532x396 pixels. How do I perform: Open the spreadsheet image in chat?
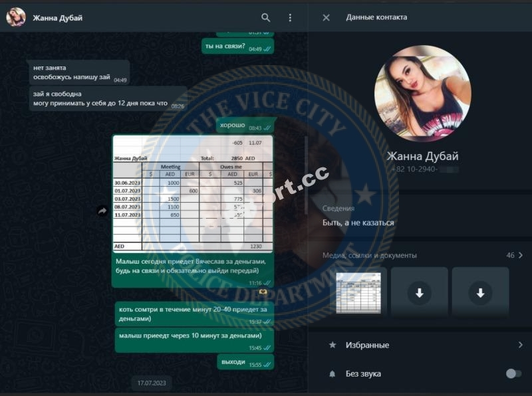coord(193,193)
